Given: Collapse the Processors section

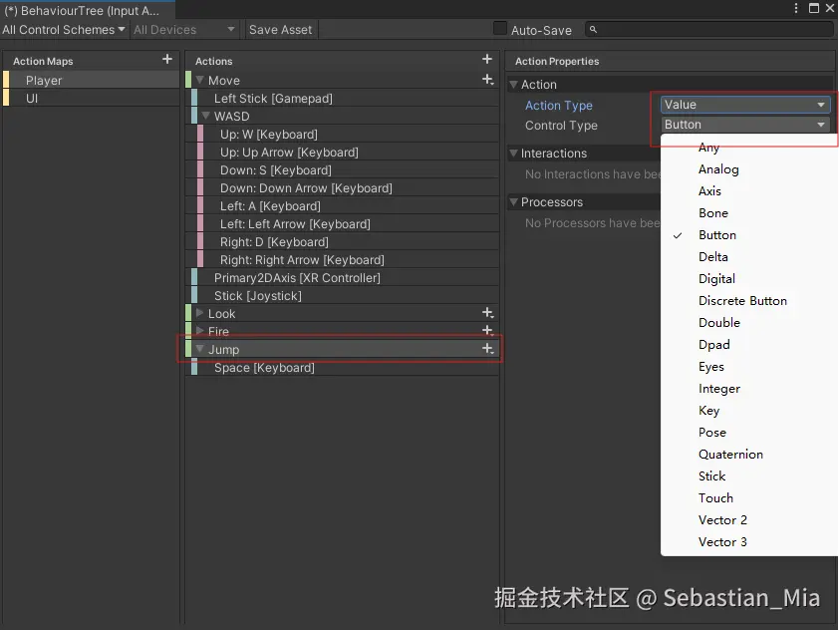Looking at the screenshot, I should point(513,202).
